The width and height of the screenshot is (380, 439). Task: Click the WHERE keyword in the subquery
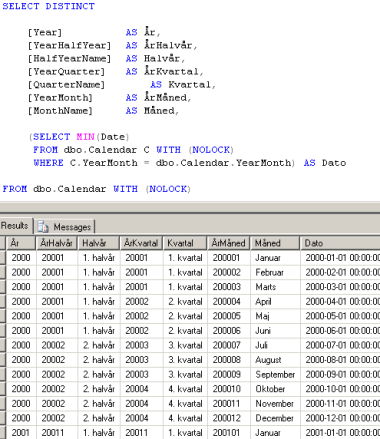(x=48, y=163)
